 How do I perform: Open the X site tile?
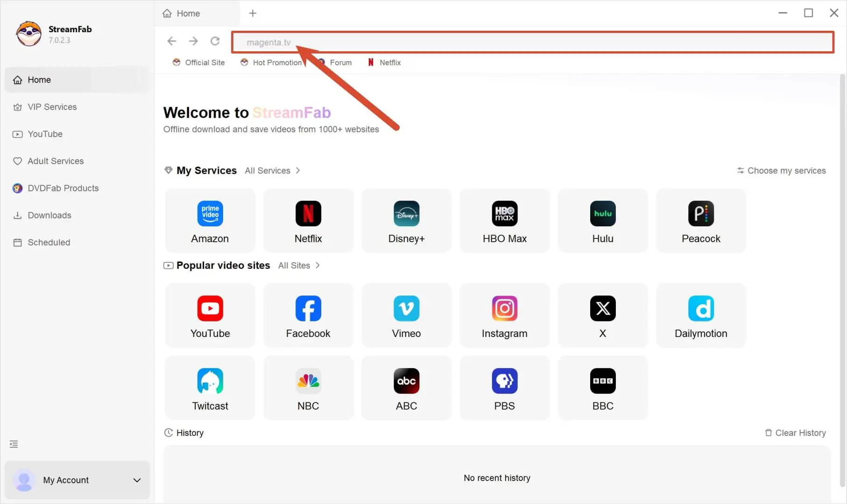(x=603, y=315)
